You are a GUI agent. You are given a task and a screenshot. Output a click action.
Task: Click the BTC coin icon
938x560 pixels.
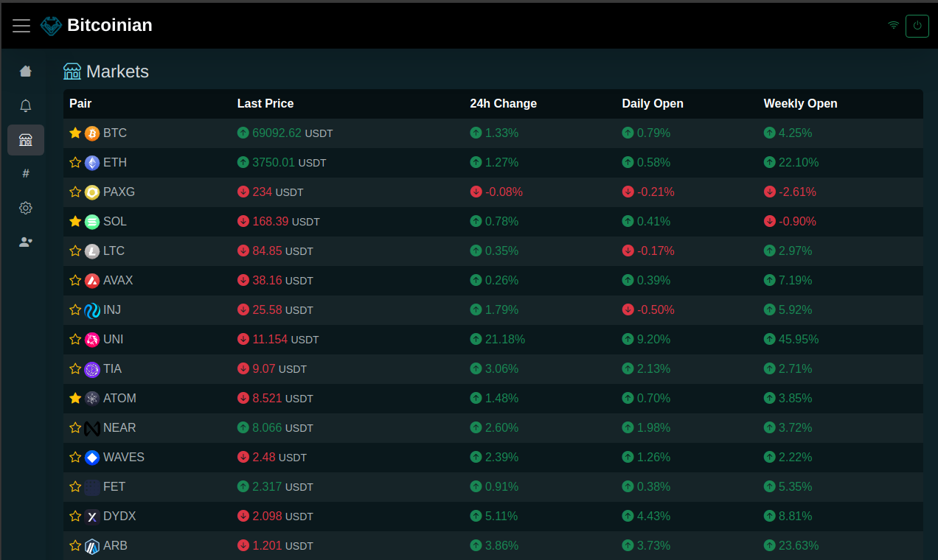[x=92, y=133]
